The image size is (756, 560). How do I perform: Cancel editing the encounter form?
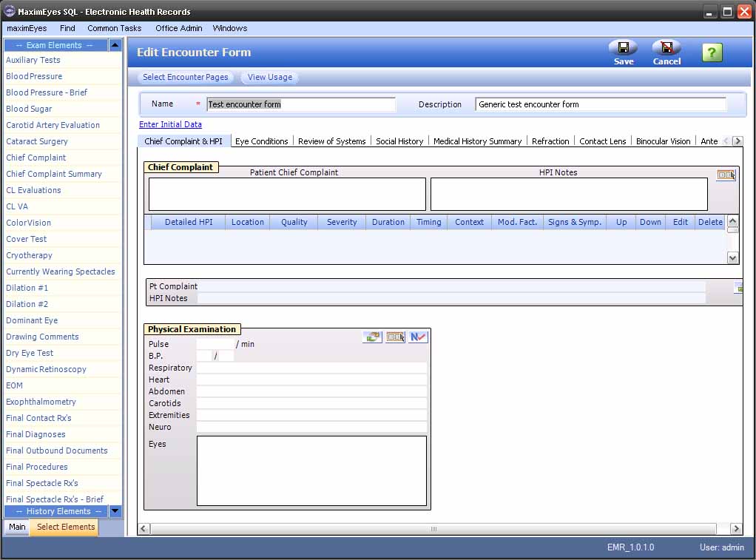[x=666, y=52]
